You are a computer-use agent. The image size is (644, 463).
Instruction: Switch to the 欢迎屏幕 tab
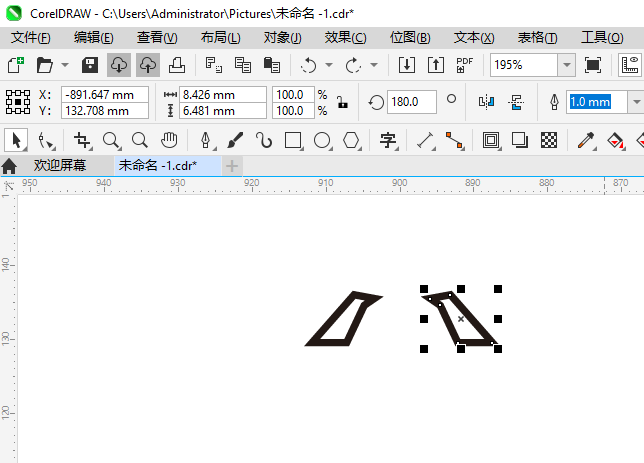(x=60, y=166)
